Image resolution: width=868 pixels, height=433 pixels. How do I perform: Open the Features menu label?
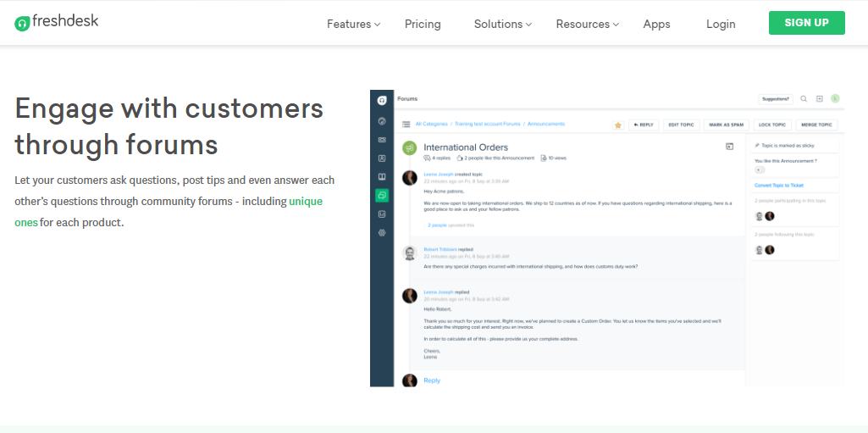click(349, 25)
